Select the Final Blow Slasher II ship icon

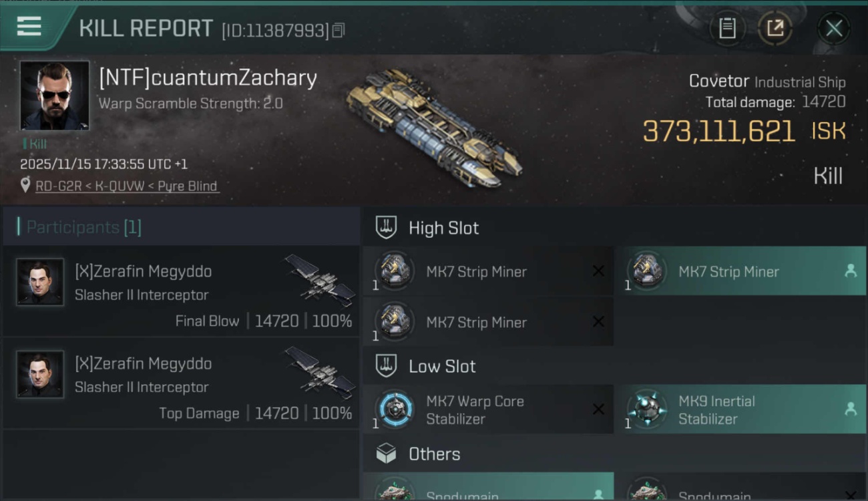320,279
